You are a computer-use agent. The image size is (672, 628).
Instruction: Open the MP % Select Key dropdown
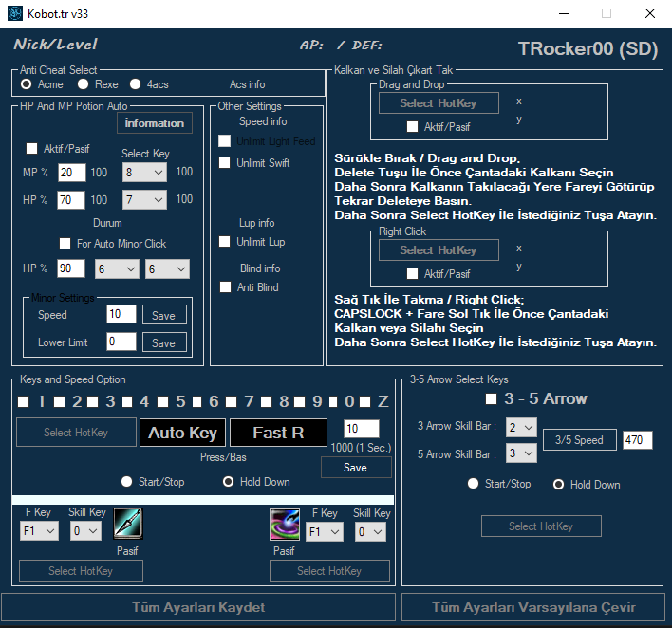click(x=144, y=173)
